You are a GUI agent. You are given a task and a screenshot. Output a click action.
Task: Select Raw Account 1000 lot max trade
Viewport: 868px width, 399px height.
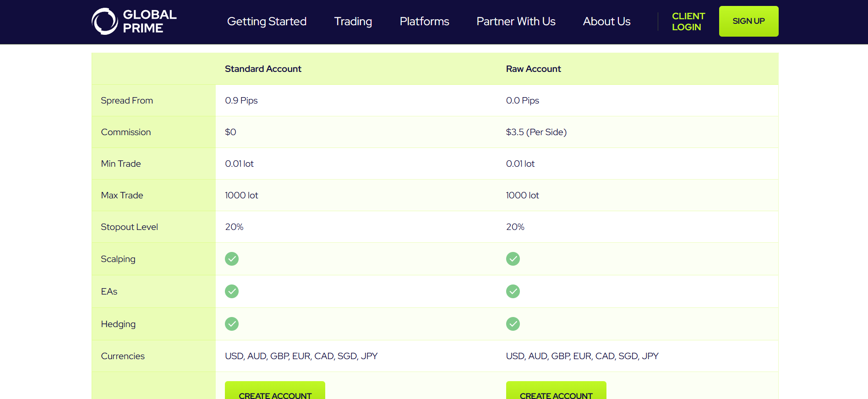pyautogui.click(x=523, y=195)
